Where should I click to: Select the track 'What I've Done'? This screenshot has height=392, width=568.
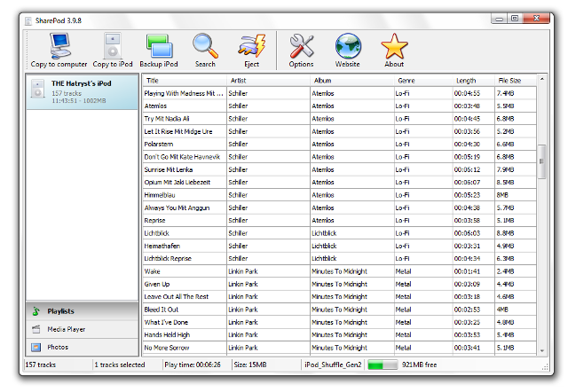[340, 322]
